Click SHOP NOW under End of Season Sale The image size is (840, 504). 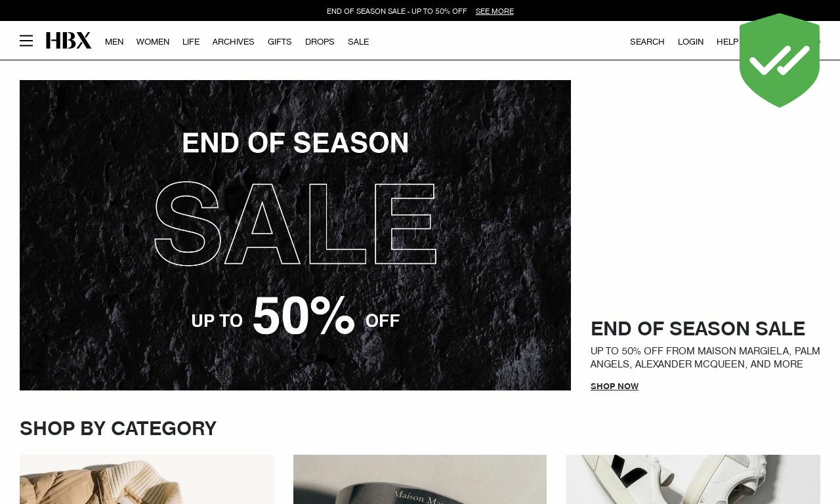point(614,386)
